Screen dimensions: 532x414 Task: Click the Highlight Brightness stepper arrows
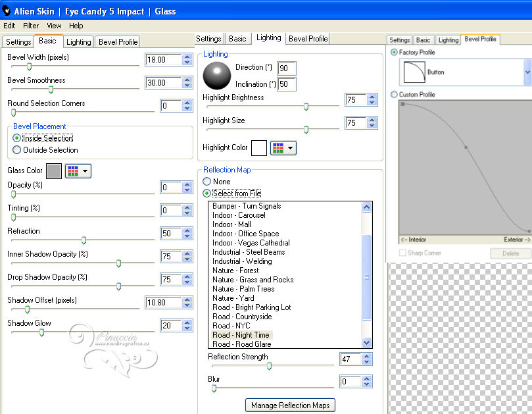coord(372,99)
